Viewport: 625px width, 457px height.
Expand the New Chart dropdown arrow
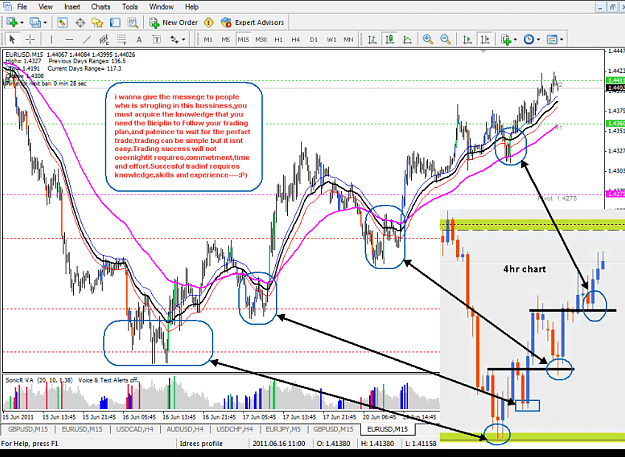(22, 23)
